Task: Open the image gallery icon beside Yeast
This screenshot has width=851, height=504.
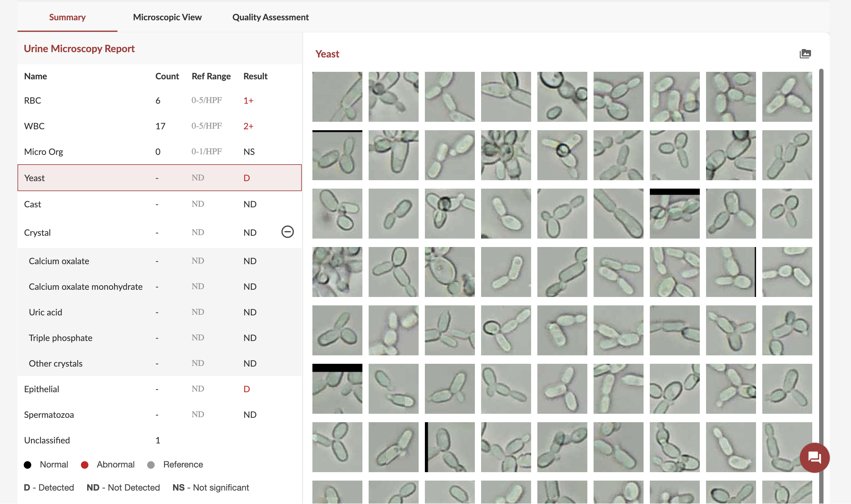Action: pyautogui.click(x=805, y=54)
